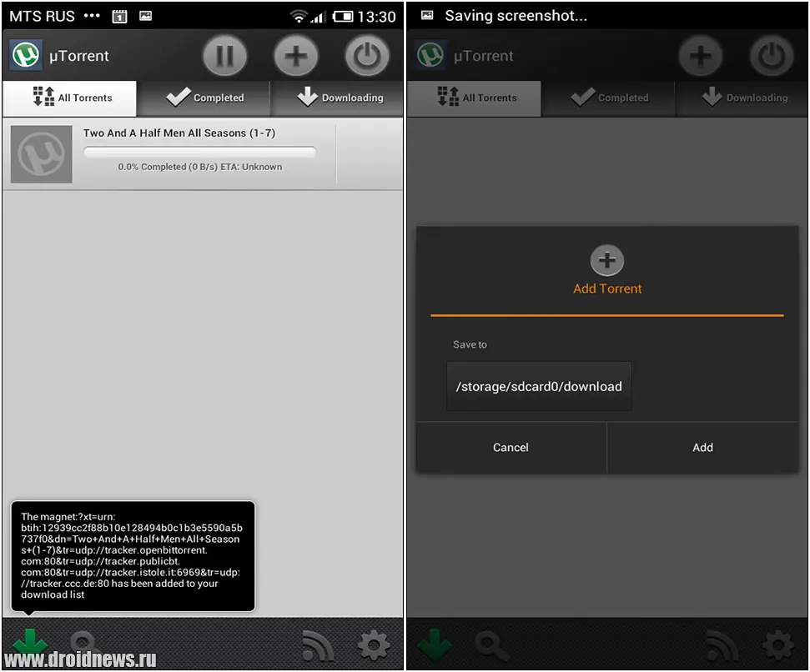This screenshot has height=672, width=810.
Task: Tap Cancel in Add Torrent dialog
Action: coord(511,448)
